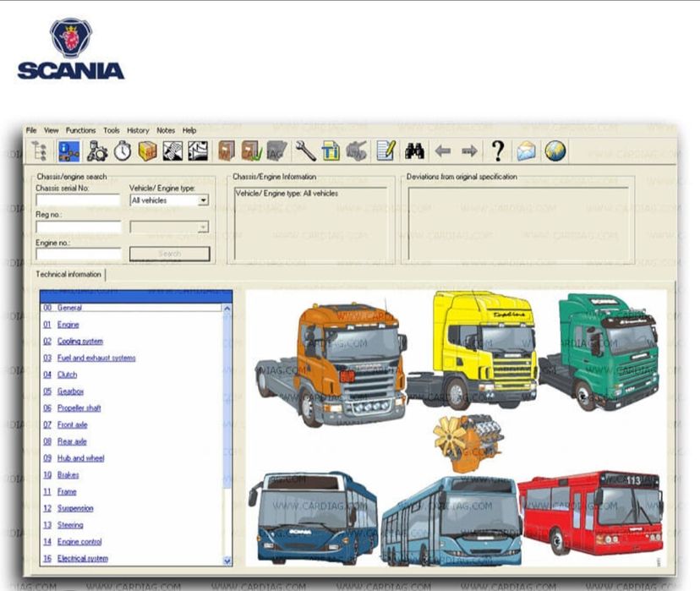Open the Help menu
Image resolution: width=700 pixels, height=591 pixels.
[189, 130]
